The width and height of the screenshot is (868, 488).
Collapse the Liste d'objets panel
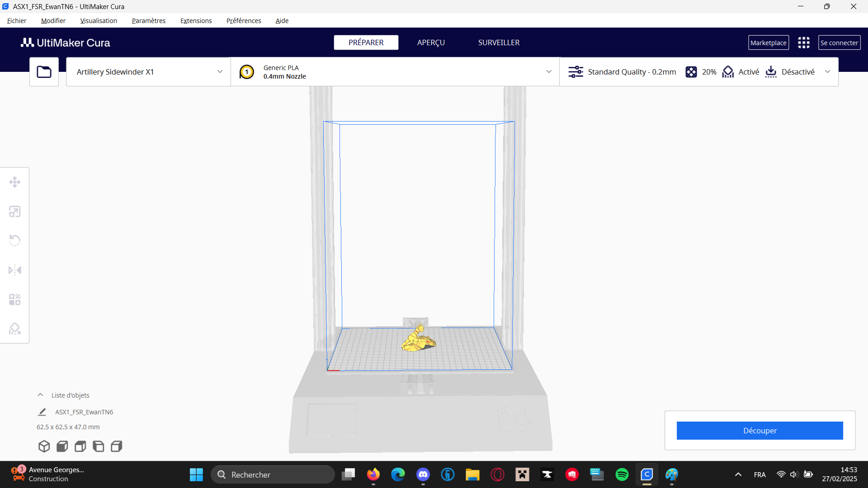[40, 395]
